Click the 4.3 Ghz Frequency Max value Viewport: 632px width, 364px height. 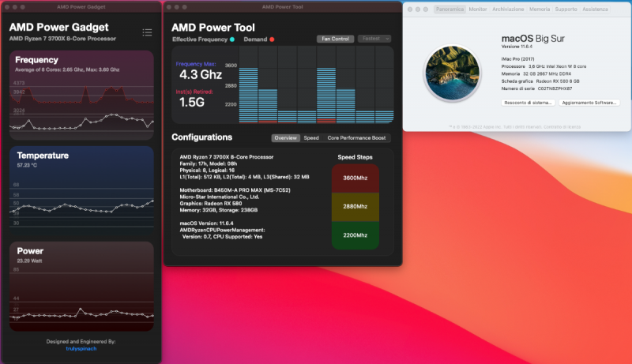pos(201,75)
